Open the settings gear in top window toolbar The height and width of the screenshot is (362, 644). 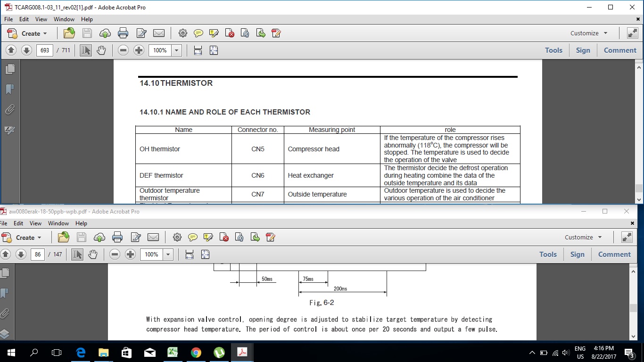[183, 33]
